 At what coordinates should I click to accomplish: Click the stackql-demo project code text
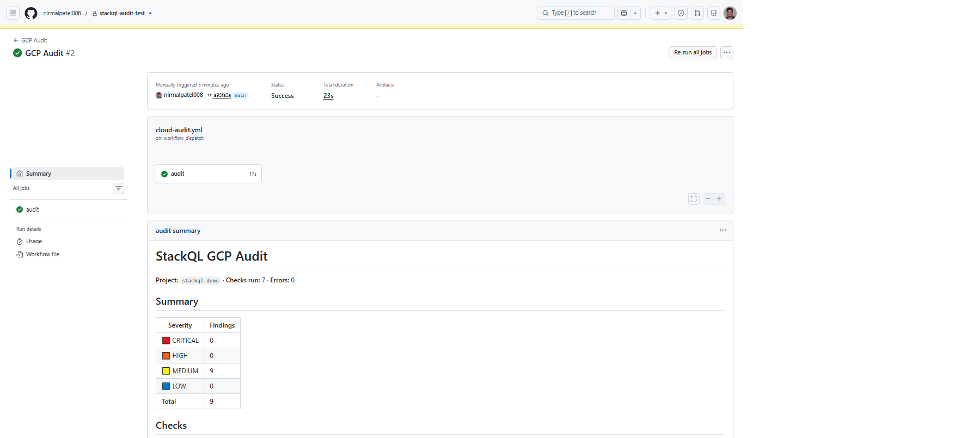(200, 281)
